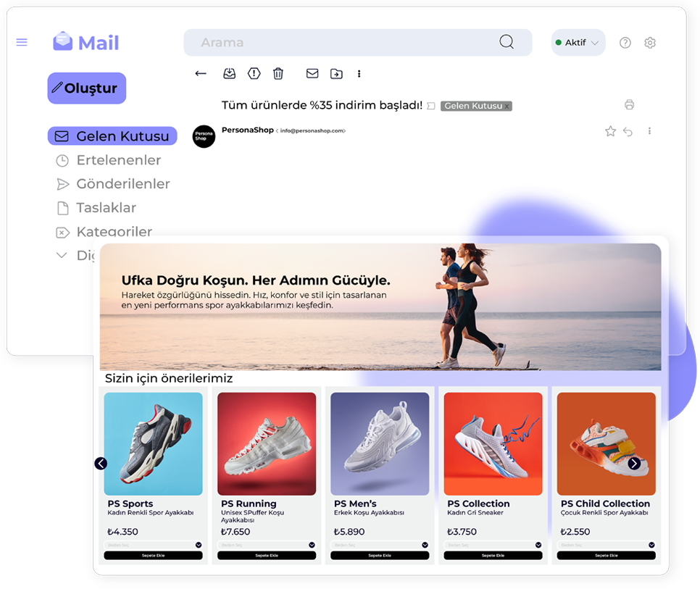Report this email as spam
Image resolution: width=700 pixels, height=589 pixels.
coord(254,74)
